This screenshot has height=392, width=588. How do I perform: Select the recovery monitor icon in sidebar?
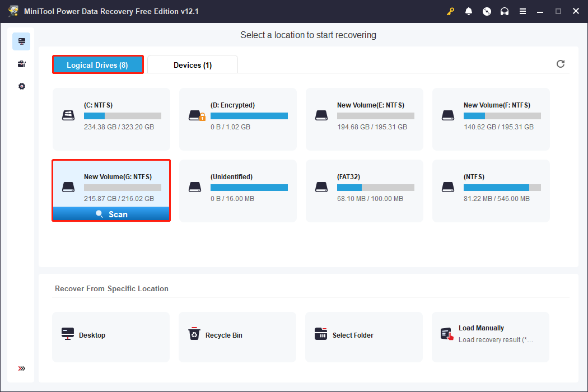tap(21, 41)
